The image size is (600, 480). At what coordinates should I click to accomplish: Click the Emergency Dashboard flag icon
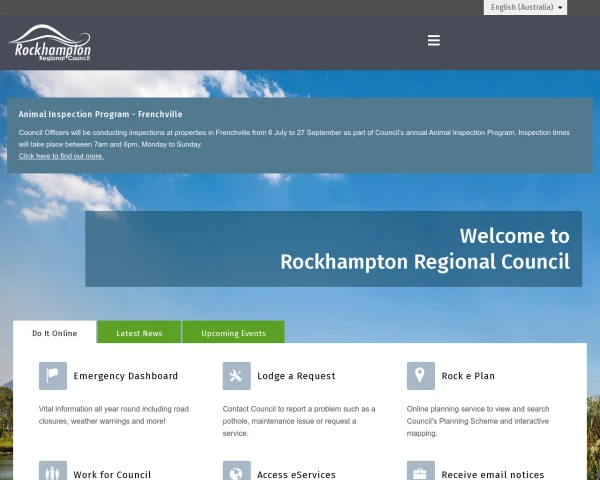click(53, 376)
